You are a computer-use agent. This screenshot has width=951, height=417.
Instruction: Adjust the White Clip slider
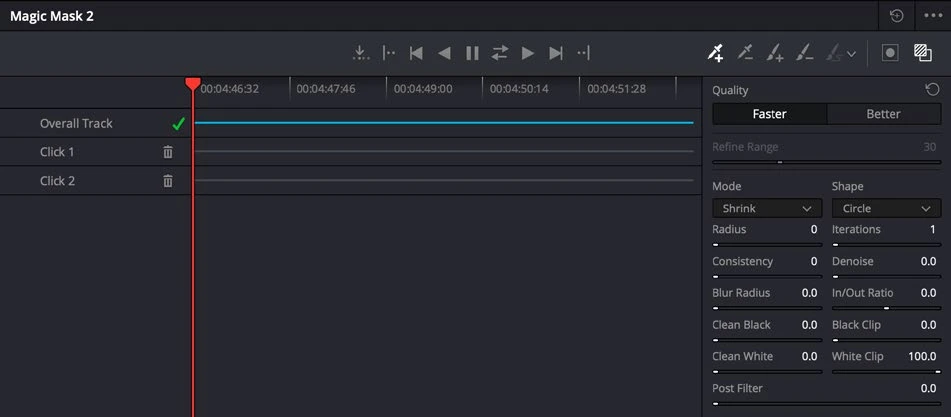886,372
